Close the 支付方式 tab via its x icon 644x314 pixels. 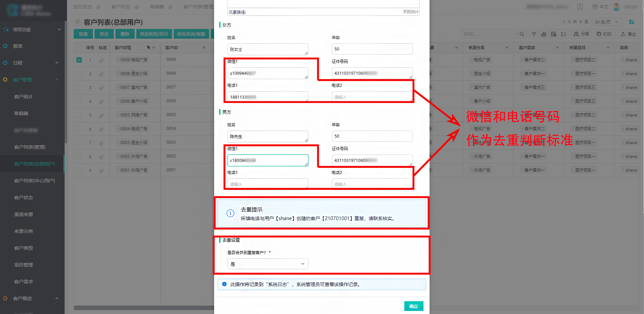point(98,7)
